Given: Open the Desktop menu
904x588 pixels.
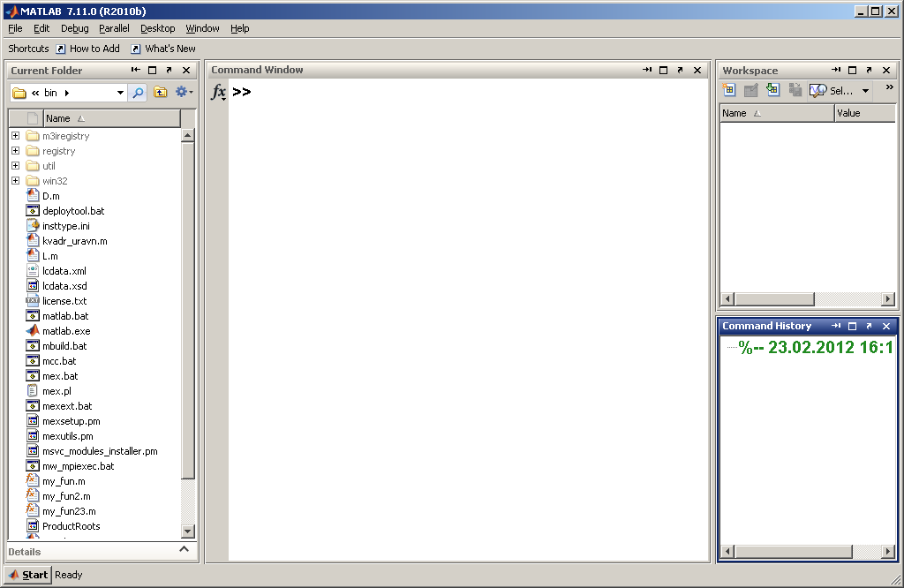Looking at the screenshot, I should pyautogui.click(x=157, y=28).
